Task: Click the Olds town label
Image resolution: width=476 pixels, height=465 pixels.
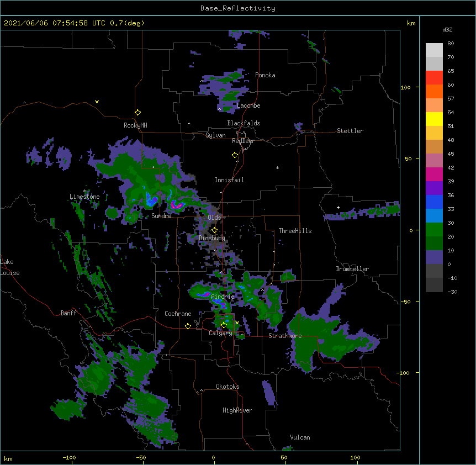Action: tap(214, 218)
